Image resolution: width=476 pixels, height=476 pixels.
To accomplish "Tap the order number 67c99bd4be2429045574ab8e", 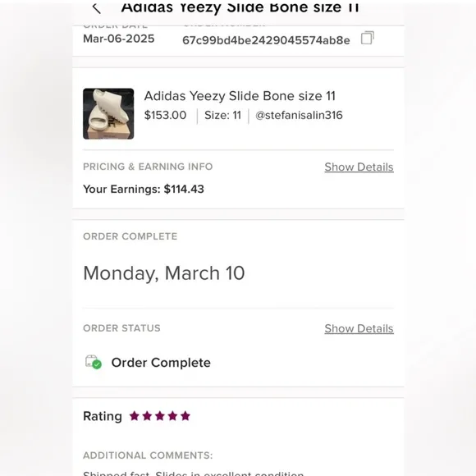I will (x=266, y=40).
